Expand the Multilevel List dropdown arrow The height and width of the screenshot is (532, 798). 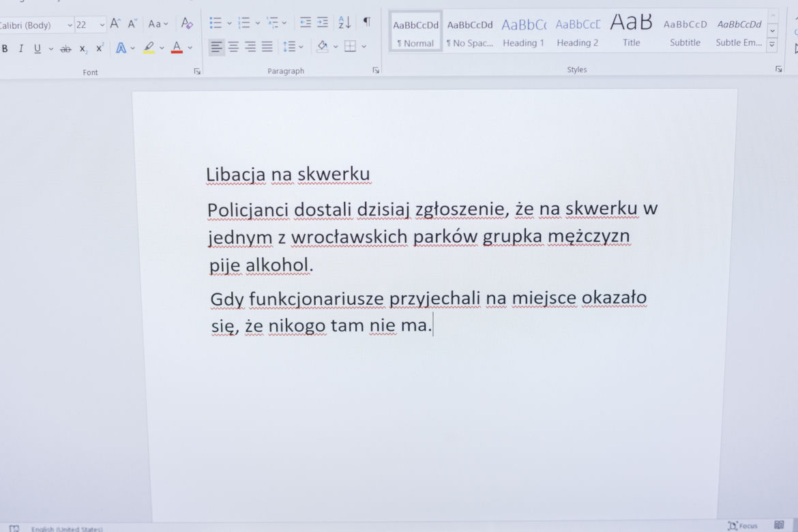tap(284, 23)
